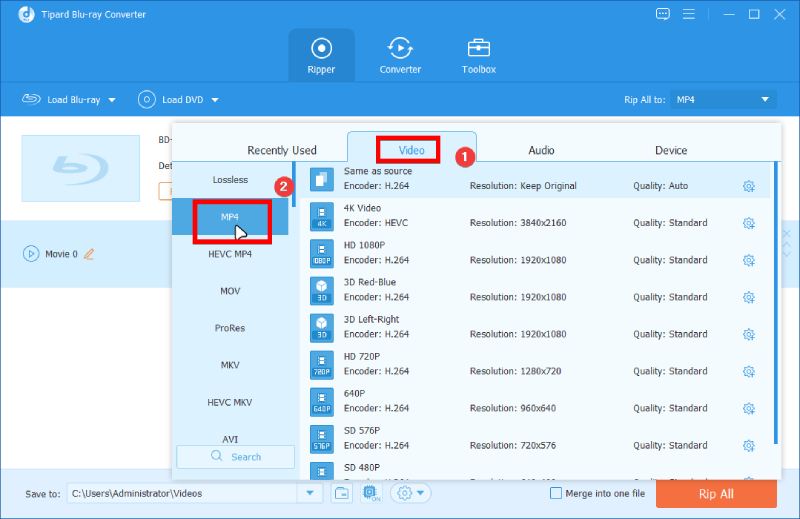Click the Same as source preset icon
Image resolution: width=800 pixels, height=519 pixels.
pos(321,179)
